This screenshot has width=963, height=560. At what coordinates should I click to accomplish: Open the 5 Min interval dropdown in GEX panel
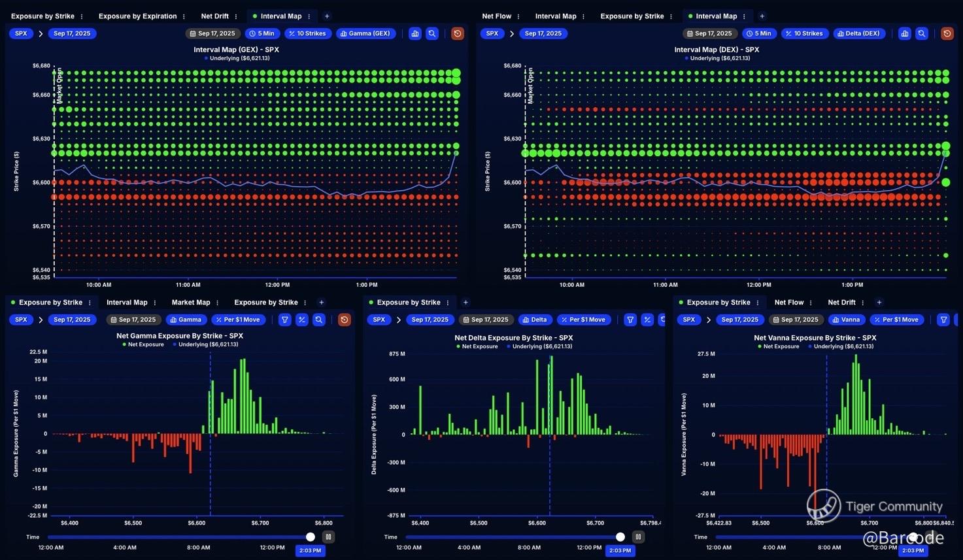[x=262, y=33]
